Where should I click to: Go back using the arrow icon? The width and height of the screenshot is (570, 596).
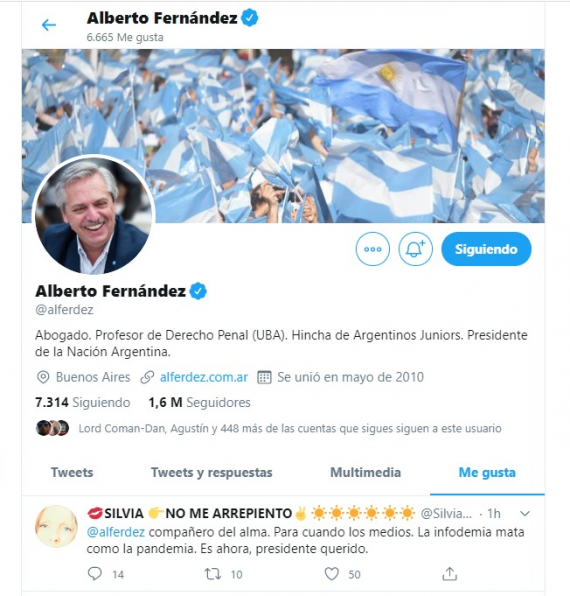pos(49,25)
